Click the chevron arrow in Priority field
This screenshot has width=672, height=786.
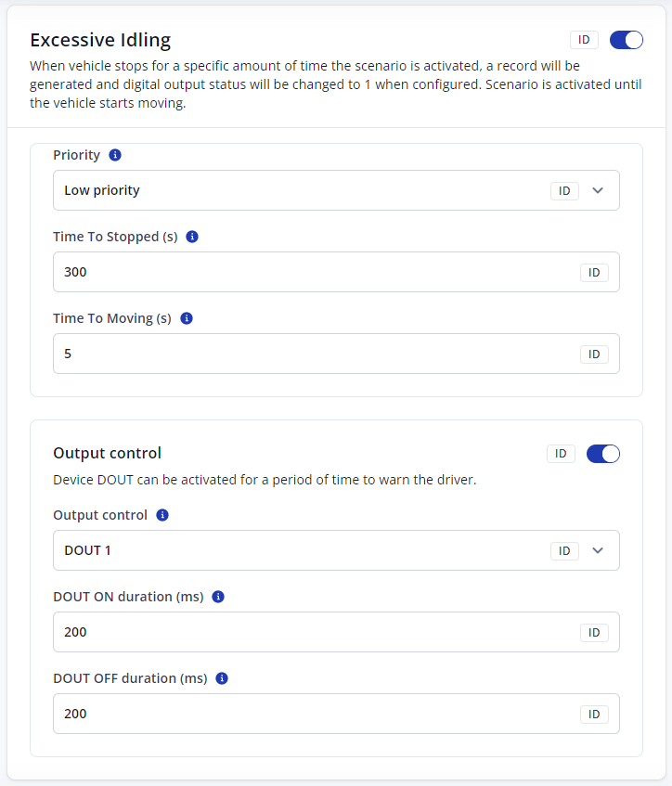598,190
